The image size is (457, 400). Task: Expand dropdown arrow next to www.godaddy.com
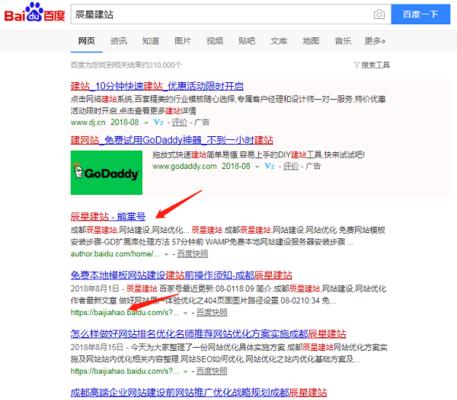pos(257,167)
